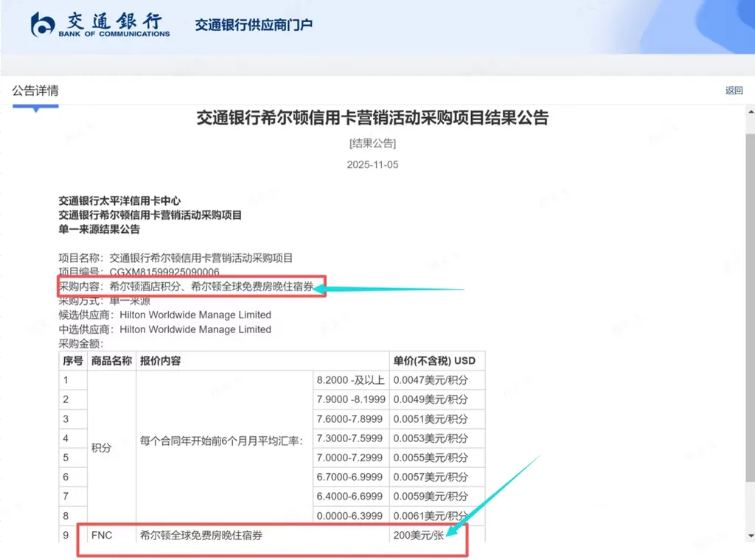The image size is (755, 560).
Task: Click the 采购内容 highlighted line
Action: [187, 287]
